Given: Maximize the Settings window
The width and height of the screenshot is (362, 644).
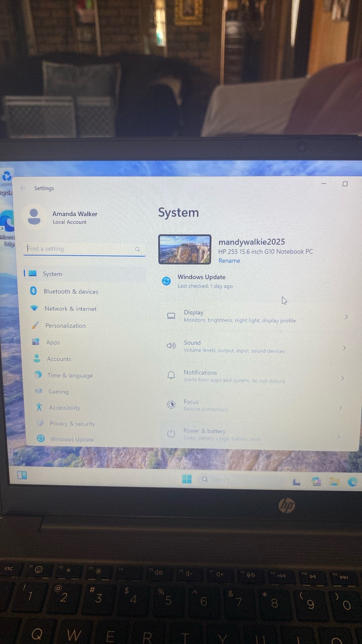Looking at the screenshot, I should click(345, 184).
